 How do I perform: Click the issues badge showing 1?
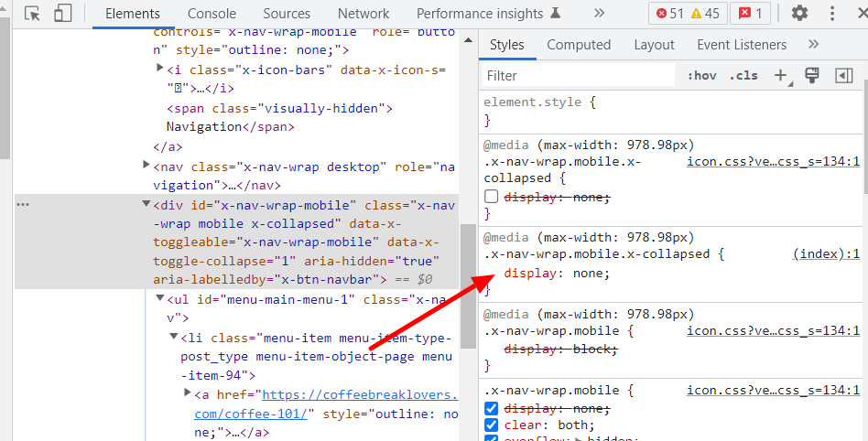click(x=749, y=14)
